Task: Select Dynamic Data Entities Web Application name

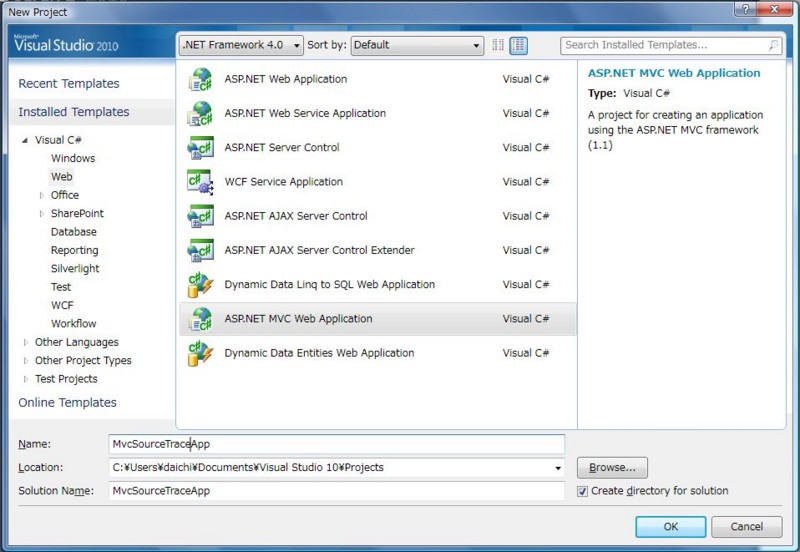Action: tap(319, 353)
